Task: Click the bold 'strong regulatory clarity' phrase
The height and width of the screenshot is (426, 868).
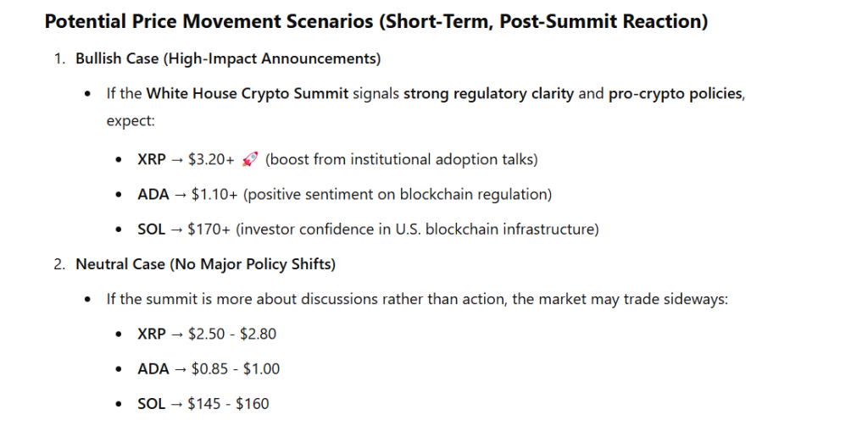Action: coord(488,93)
